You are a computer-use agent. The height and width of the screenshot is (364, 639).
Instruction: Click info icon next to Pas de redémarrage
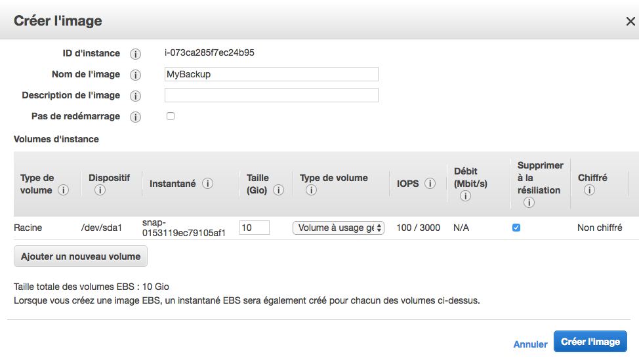point(135,117)
